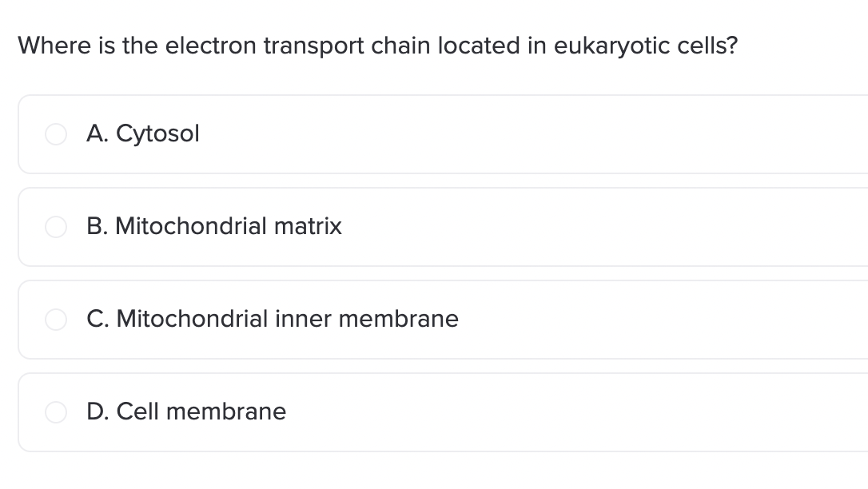Select the radio button for A. Cytosol
Image resolution: width=868 pixels, height=489 pixels.
click(x=56, y=134)
